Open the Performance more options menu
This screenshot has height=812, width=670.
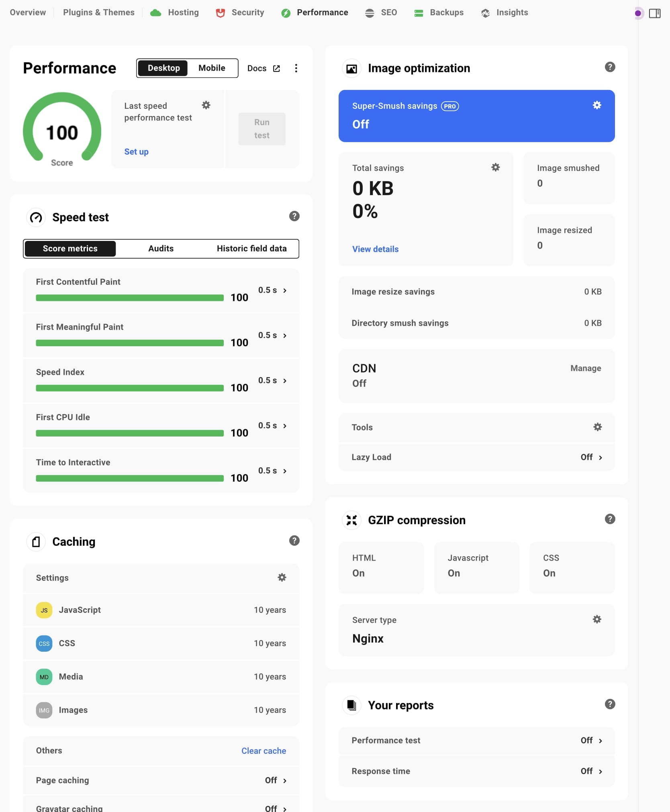(x=296, y=68)
